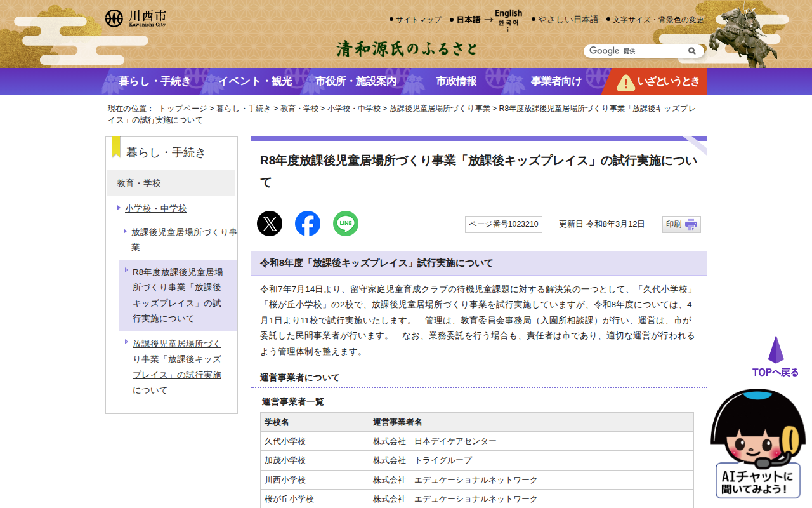The height and width of the screenshot is (508, 812).
Task: Open the English language selection dropdown
Action: 508,19
